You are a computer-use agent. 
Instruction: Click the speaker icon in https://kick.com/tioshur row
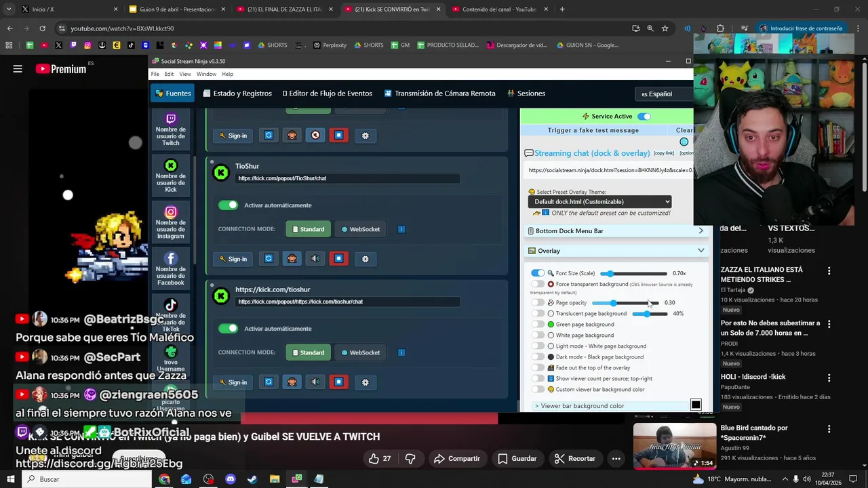315,382
